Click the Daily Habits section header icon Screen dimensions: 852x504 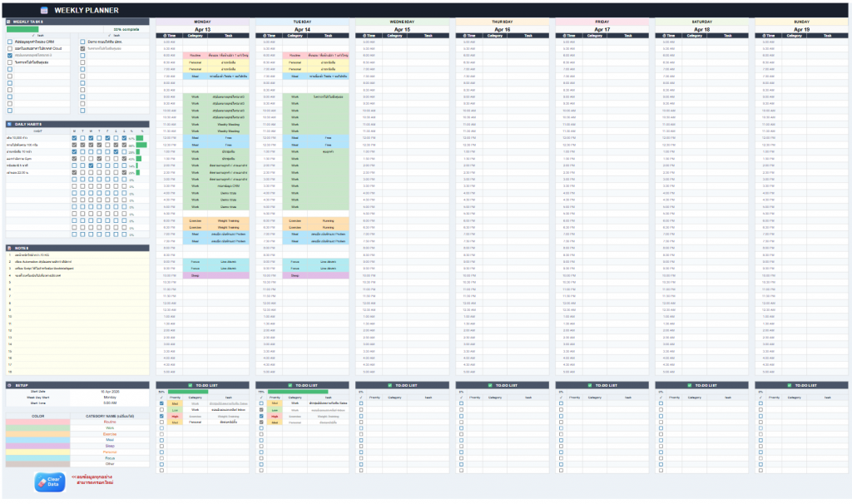coord(9,124)
